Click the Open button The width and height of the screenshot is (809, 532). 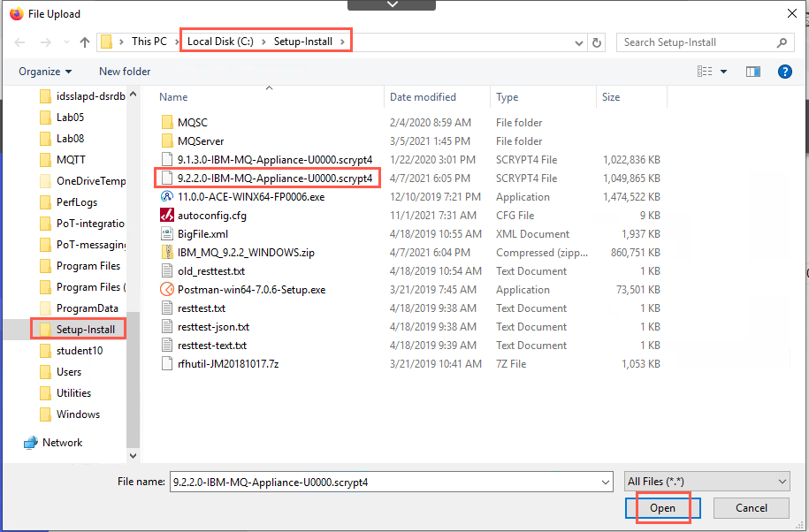(x=662, y=508)
